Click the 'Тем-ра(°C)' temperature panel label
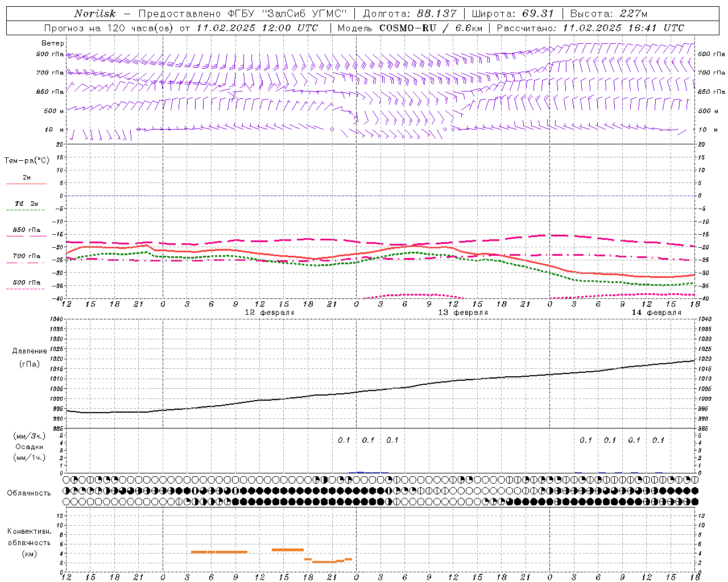The height and width of the screenshot is (582, 728). point(27,161)
